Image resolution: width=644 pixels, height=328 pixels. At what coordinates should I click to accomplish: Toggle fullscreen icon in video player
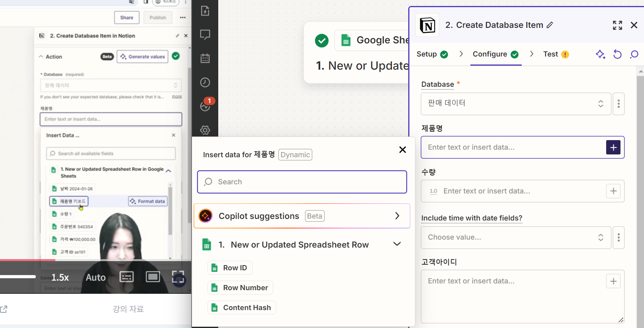(x=178, y=277)
